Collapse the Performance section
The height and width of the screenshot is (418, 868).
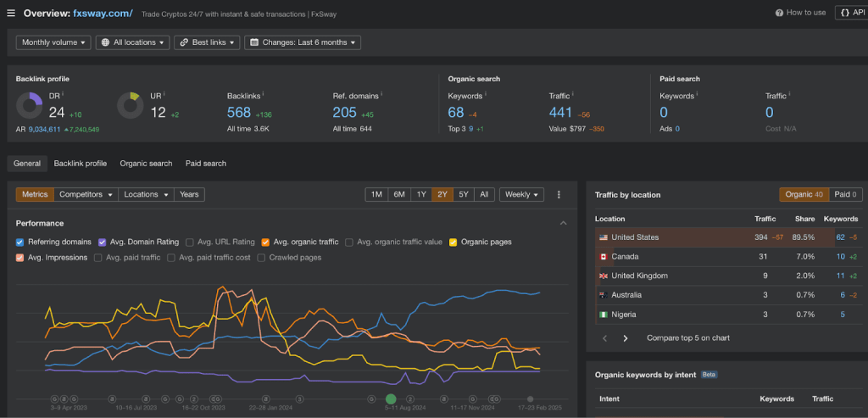tap(563, 223)
